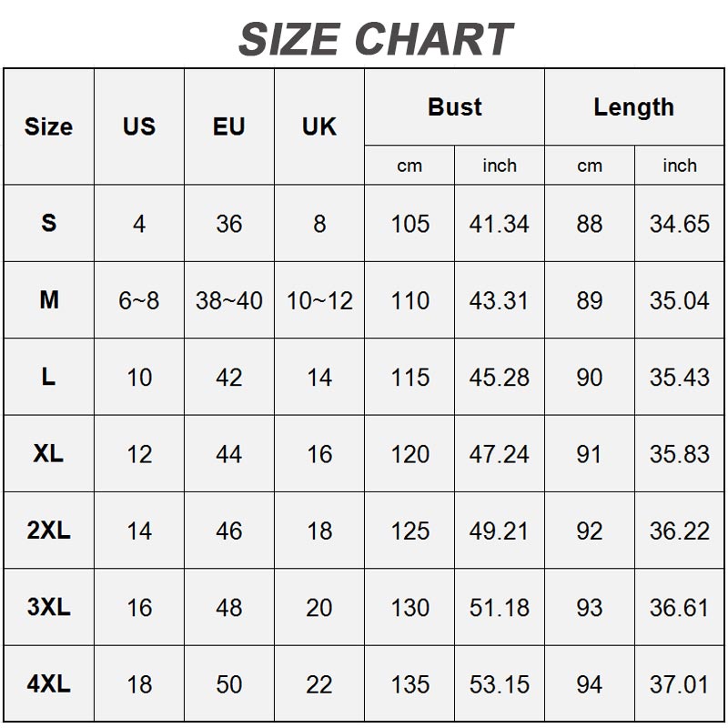Select the US column header
Screen dimensions: 728x728
coord(138,126)
